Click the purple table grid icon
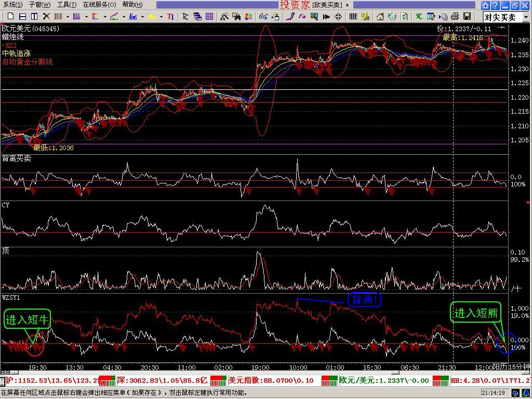Screen dimensions: 532x399 [x=209, y=16]
